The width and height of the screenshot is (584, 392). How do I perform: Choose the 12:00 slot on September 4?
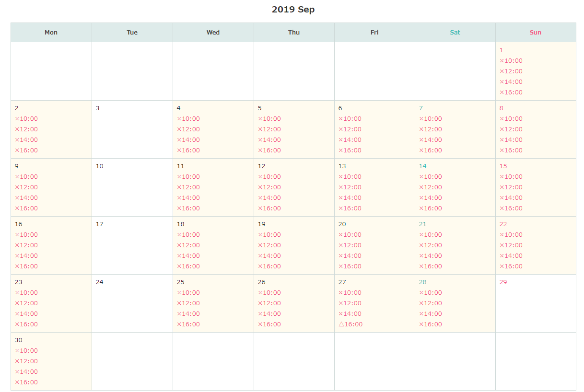tap(188, 129)
